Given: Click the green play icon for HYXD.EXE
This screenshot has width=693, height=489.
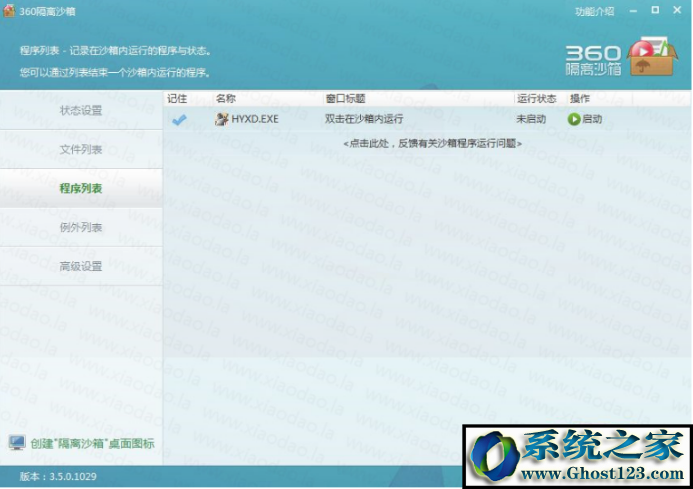Looking at the screenshot, I should click(574, 119).
